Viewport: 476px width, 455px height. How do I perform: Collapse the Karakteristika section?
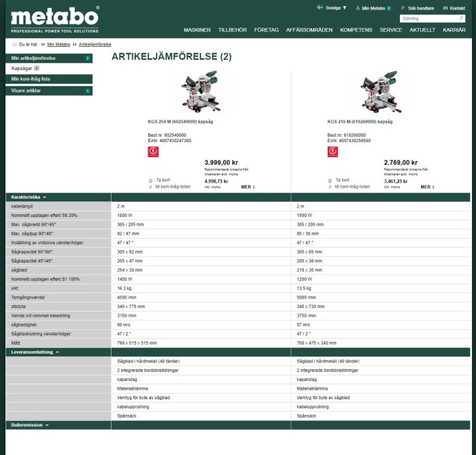click(x=29, y=197)
